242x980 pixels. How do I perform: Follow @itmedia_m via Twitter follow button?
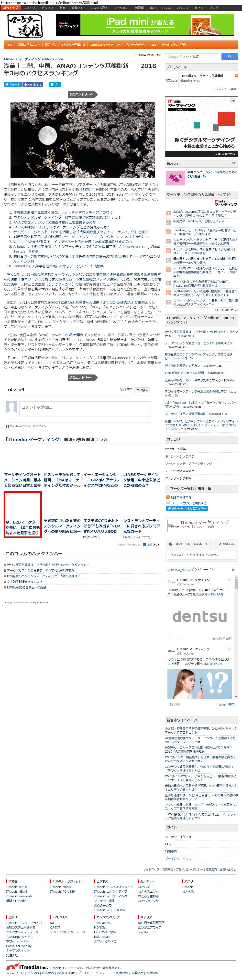tap(187, 508)
